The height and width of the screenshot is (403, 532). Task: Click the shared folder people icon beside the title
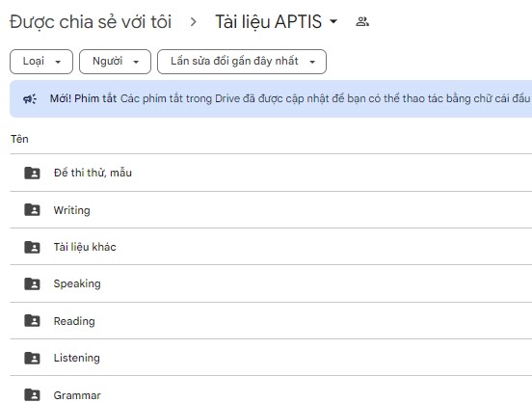[362, 22]
